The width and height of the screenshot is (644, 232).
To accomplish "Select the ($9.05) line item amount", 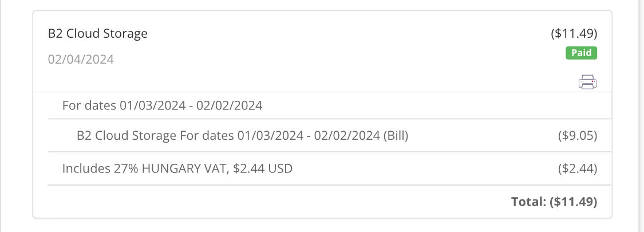I will (578, 135).
